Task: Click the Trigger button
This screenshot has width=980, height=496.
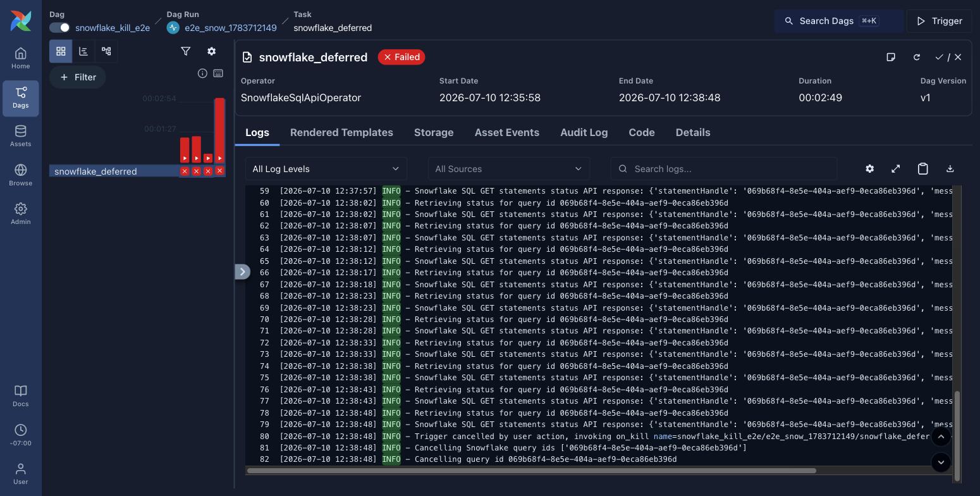Action: [939, 21]
